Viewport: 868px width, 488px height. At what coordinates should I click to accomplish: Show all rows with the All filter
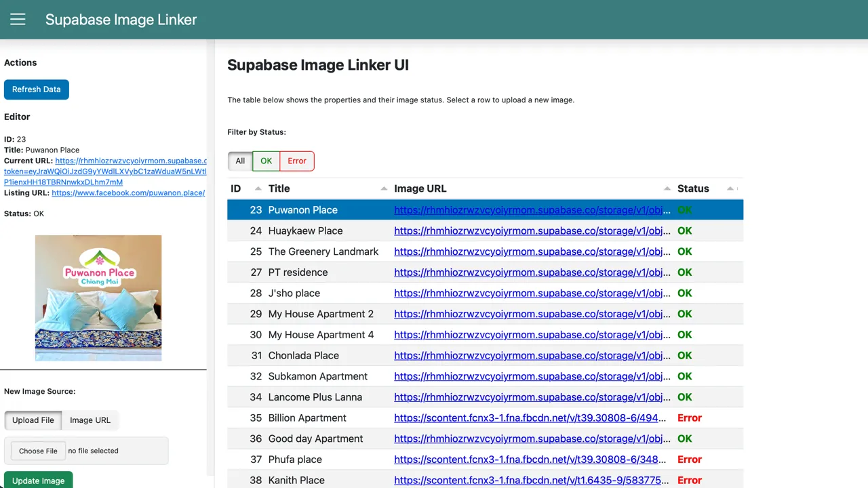tap(239, 161)
